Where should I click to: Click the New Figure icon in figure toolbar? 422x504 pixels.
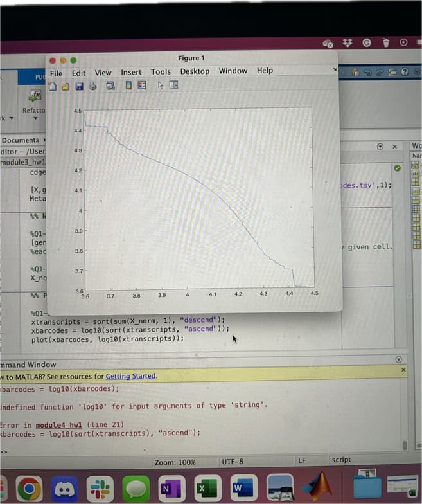point(54,85)
